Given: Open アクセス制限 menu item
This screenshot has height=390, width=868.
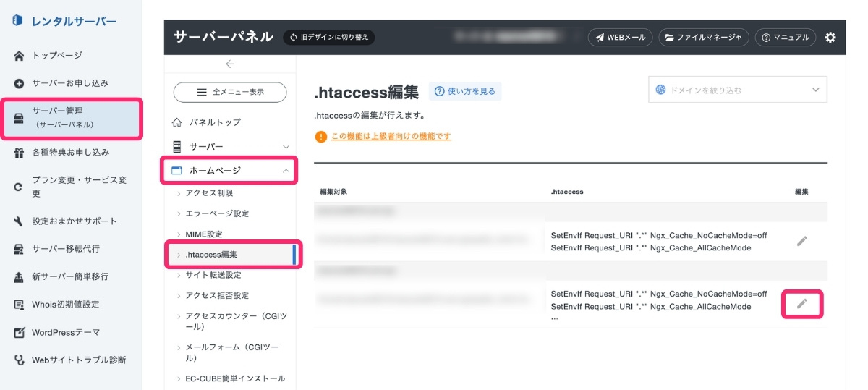Looking at the screenshot, I should (x=209, y=193).
